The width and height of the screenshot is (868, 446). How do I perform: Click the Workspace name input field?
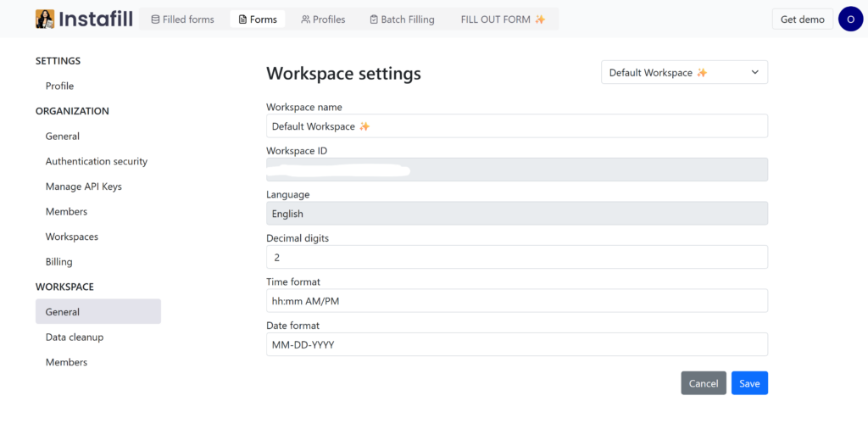pyautogui.click(x=516, y=126)
